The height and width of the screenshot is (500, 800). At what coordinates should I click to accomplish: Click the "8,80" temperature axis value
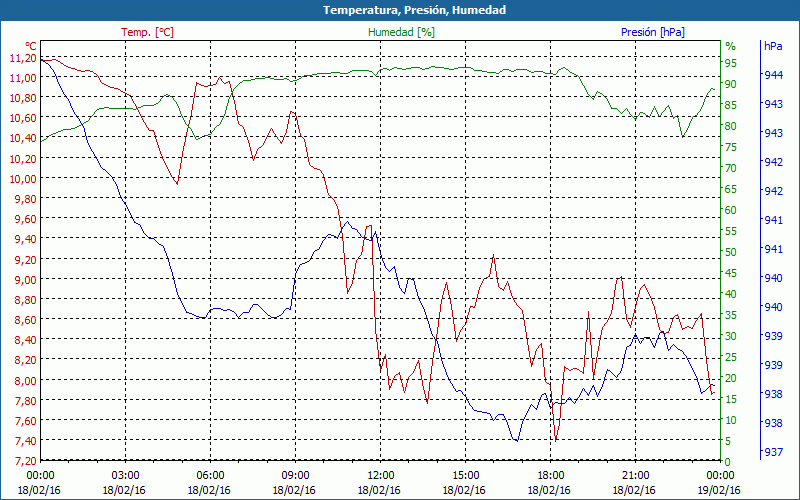26,300
